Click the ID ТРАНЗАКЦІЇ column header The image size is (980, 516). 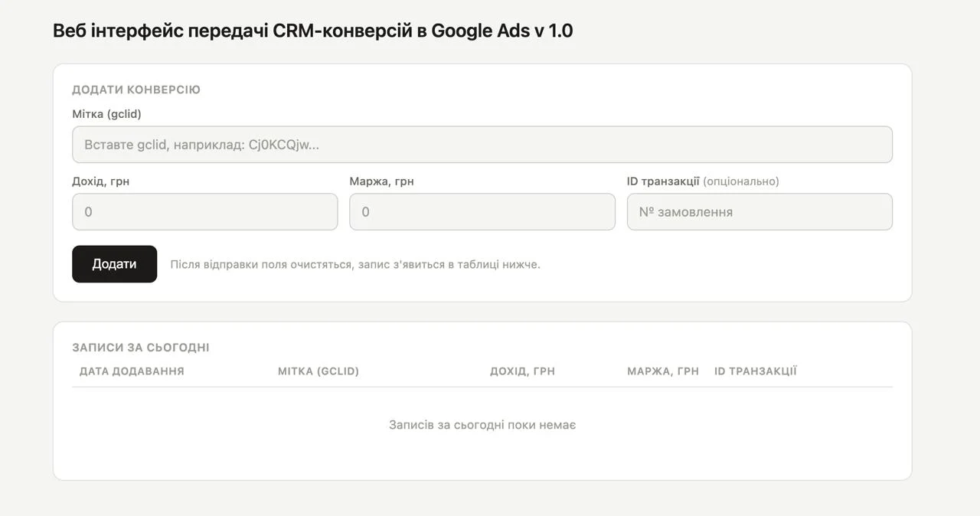click(756, 371)
